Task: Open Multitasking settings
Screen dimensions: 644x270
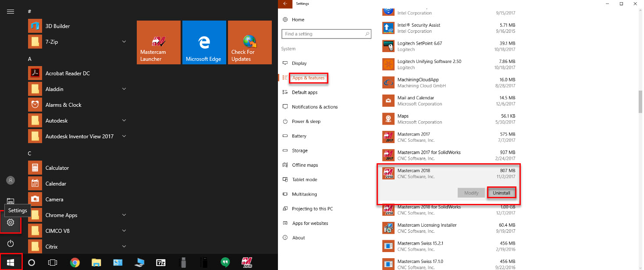Action: click(299, 194)
